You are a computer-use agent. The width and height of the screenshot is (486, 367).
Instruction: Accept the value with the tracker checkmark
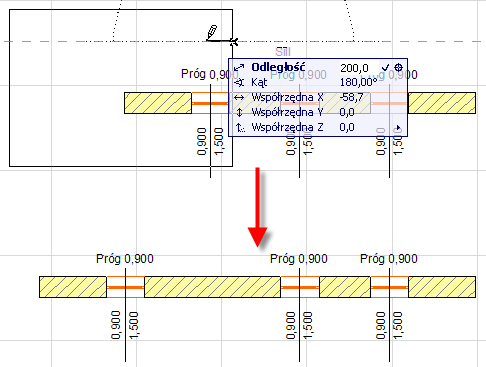pyautogui.click(x=386, y=68)
